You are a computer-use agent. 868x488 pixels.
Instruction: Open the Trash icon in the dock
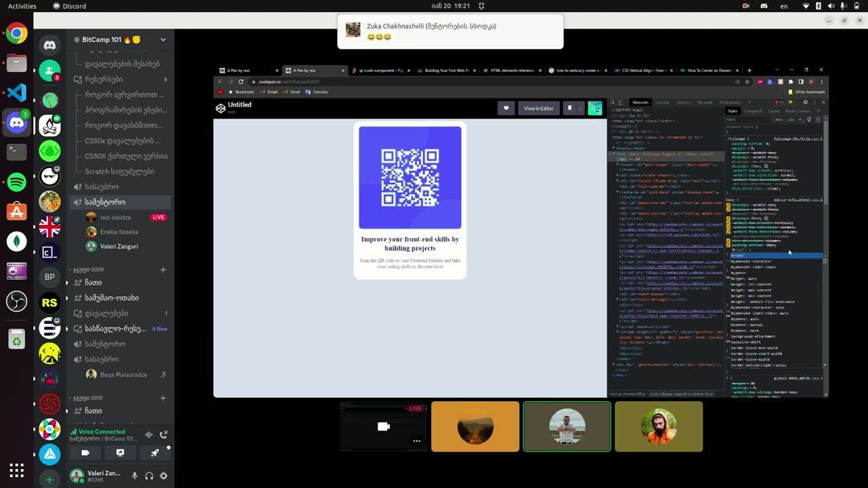16,338
